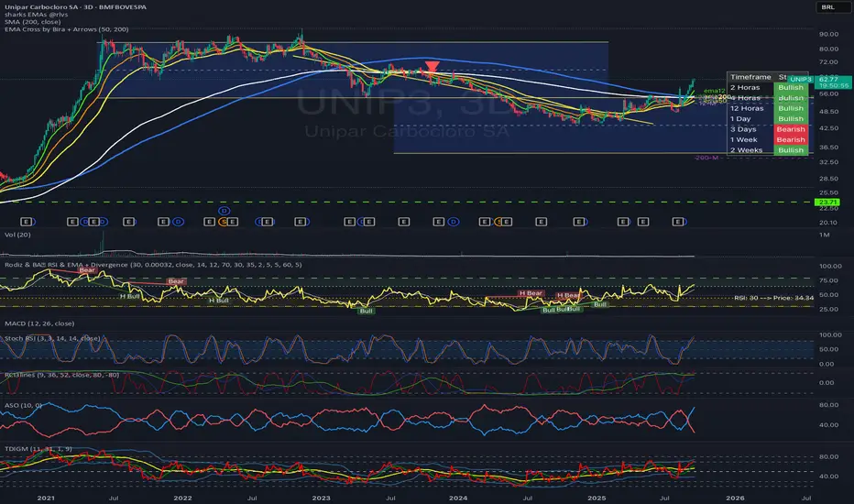Open the earnings marker in August 2023
The height and width of the screenshot is (504, 854).
[403, 222]
